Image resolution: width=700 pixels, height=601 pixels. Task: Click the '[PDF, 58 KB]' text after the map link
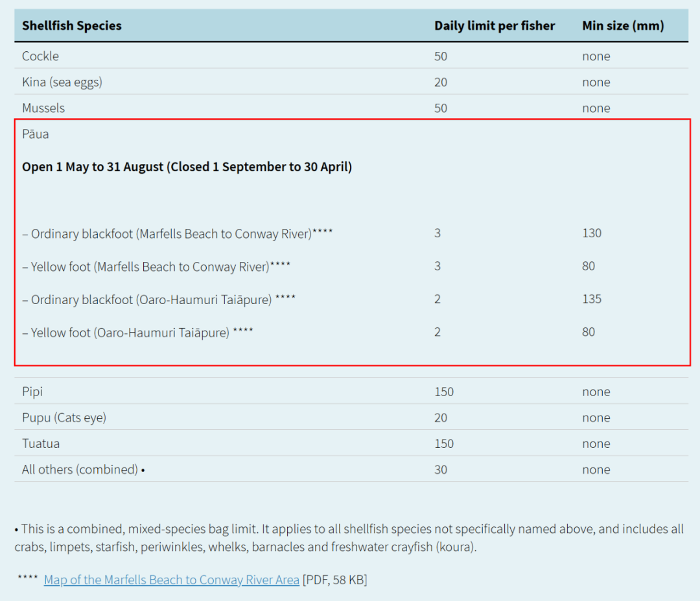pyautogui.click(x=335, y=580)
